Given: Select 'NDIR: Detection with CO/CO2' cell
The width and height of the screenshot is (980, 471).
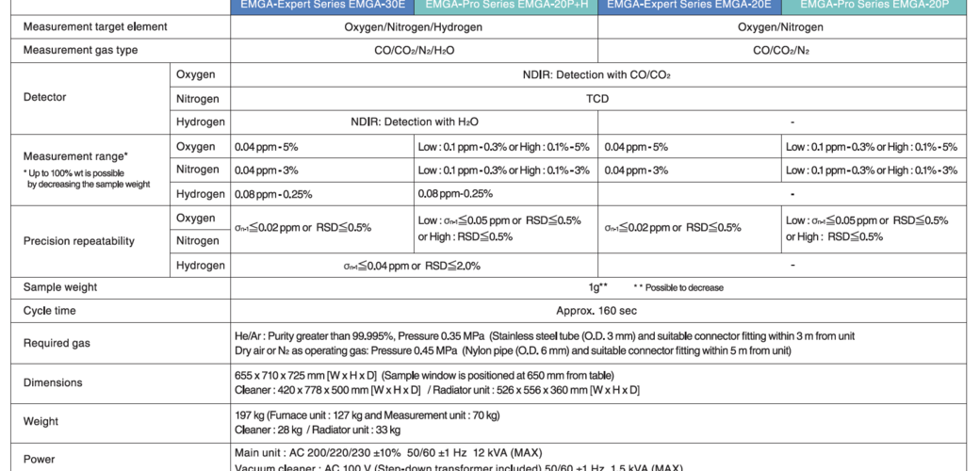Looking at the screenshot, I should (x=596, y=75).
